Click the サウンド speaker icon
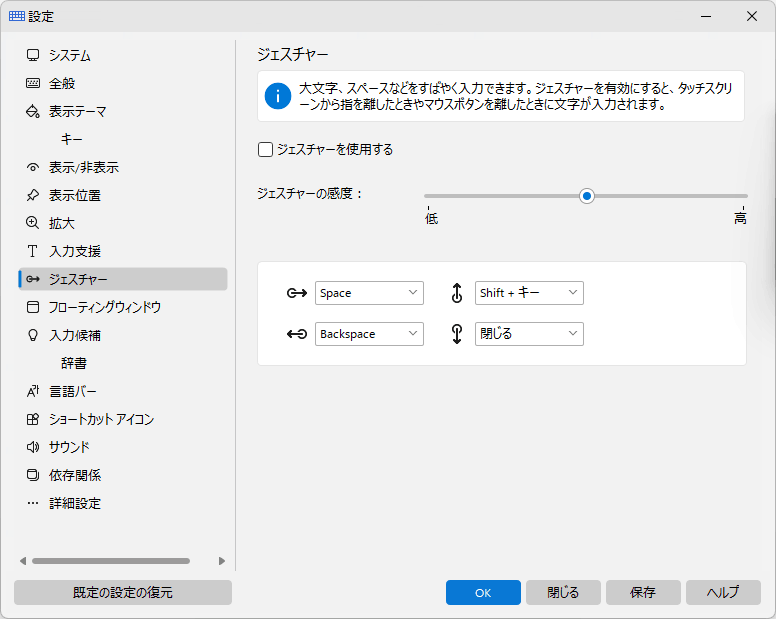776x619 pixels. pos(33,447)
